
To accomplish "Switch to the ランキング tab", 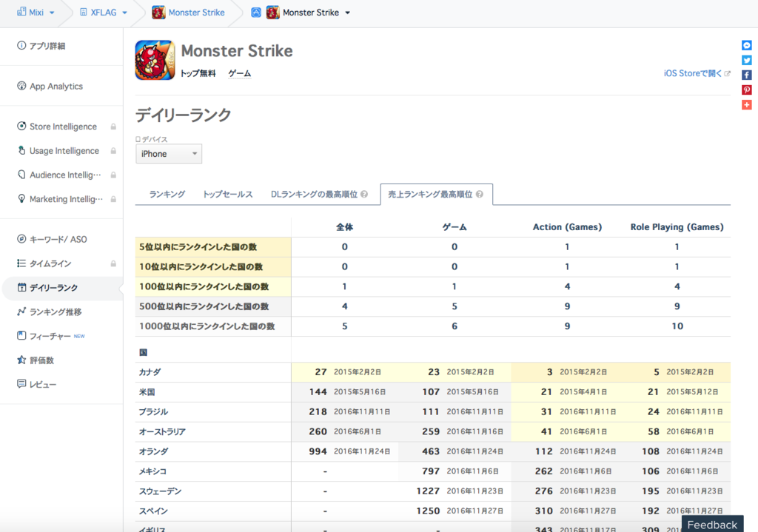I will [x=167, y=195].
